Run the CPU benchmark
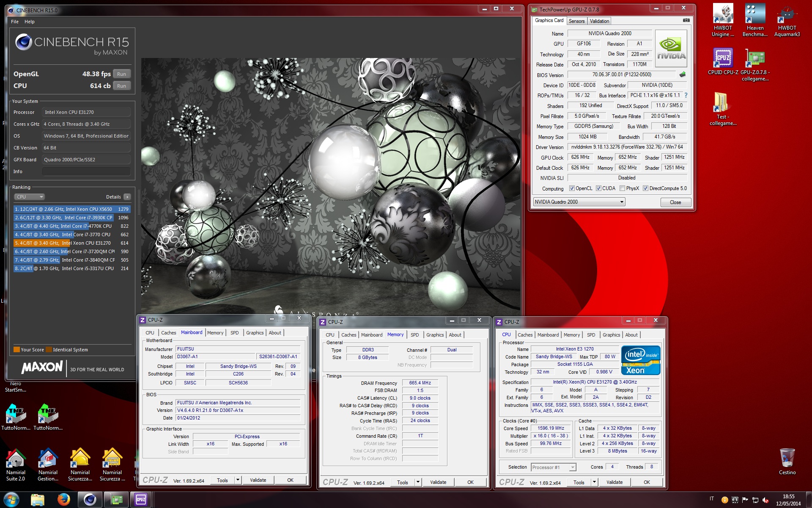This screenshot has width=812, height=508. tap(122, 86)
